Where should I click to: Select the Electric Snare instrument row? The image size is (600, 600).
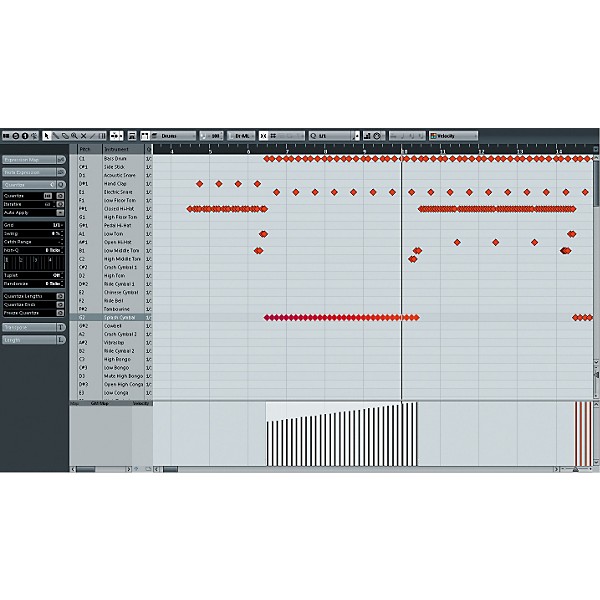[111, 192]
